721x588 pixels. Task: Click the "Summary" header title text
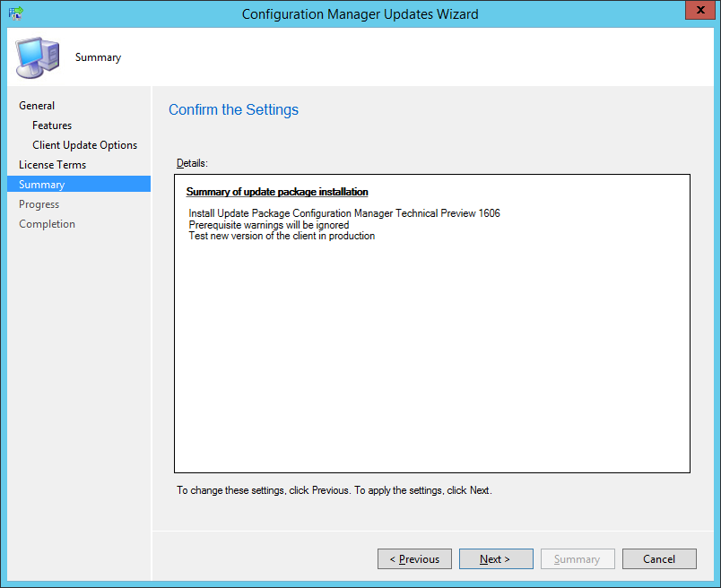click(98, 57)
